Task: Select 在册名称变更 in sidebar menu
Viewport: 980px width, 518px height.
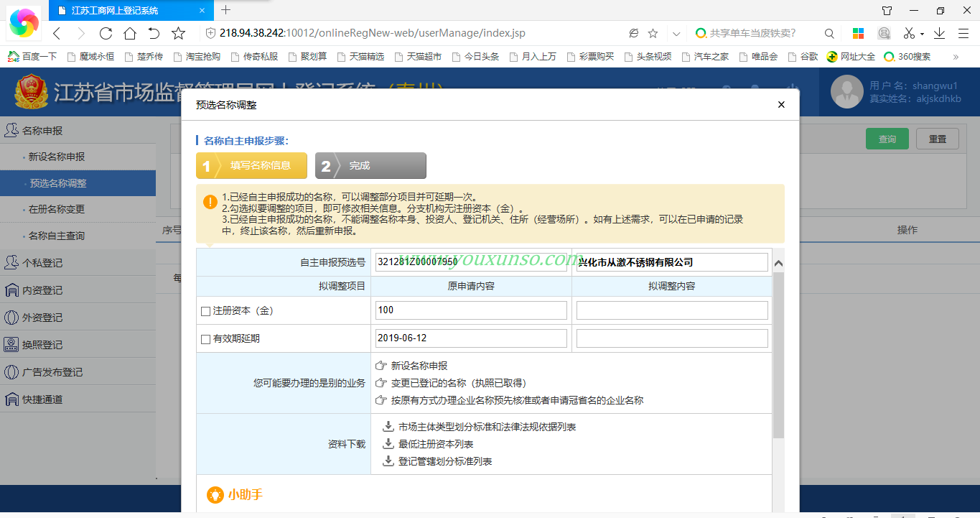Action: pyautogui.click(x=57, y=209)
